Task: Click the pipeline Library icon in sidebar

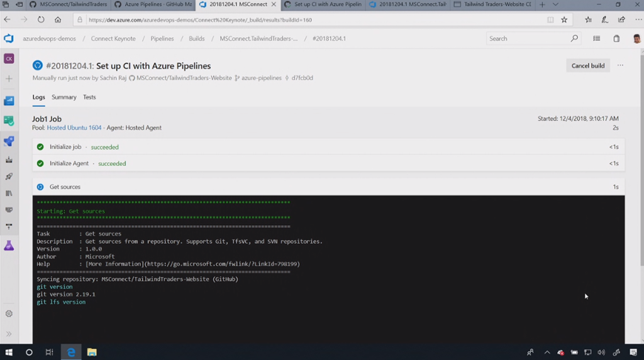Action: point(9,194)
